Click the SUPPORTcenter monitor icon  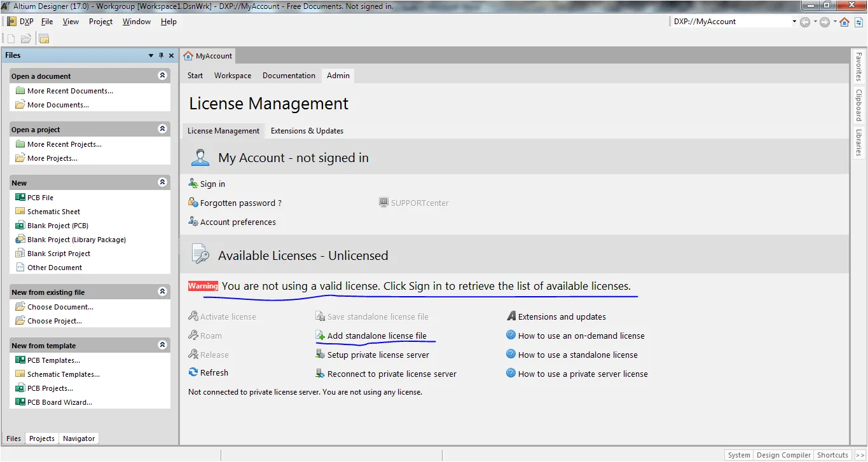point(383,203)
